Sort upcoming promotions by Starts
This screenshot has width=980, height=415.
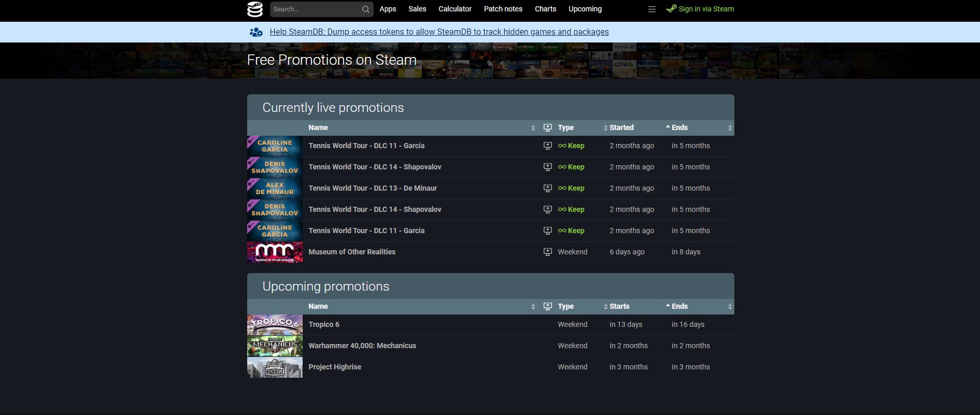coord(638,306)
